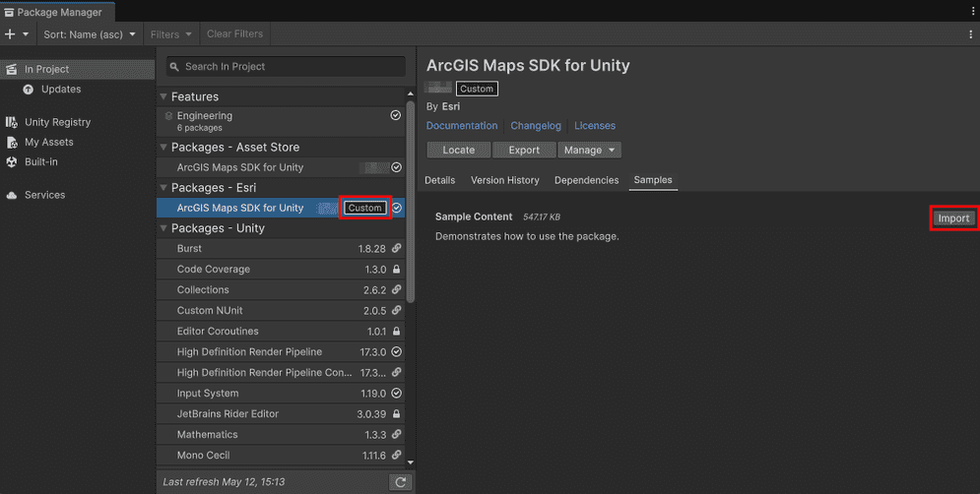
Task: Select the JetBrains Rider Editor package
Action: click(281, 414)
